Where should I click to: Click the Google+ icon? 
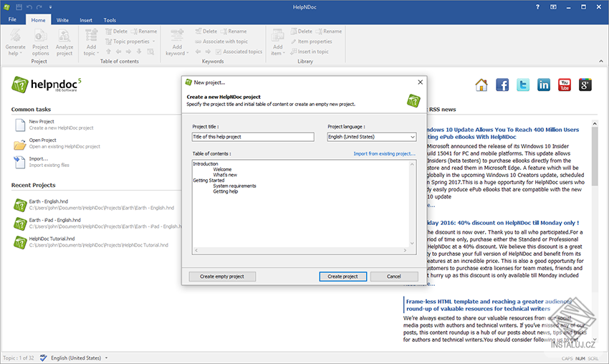click(585, 85)
